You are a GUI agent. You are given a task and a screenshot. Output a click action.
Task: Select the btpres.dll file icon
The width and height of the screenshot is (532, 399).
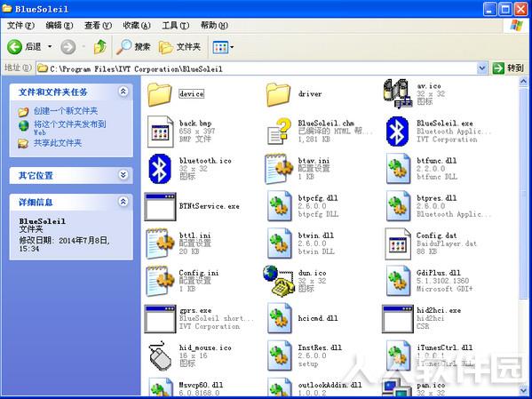tap(398, 206)
